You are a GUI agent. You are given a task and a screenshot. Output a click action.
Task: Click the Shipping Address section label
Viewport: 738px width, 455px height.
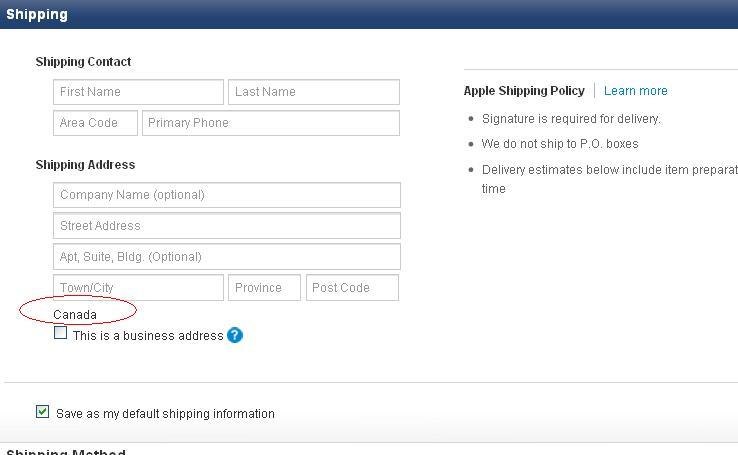85,165
